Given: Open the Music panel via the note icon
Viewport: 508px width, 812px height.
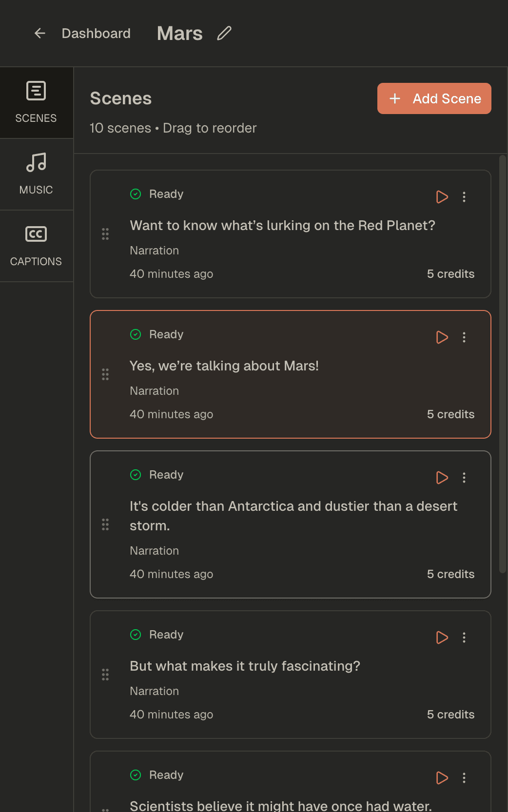Looking at the screenshot, I should 36,163.
